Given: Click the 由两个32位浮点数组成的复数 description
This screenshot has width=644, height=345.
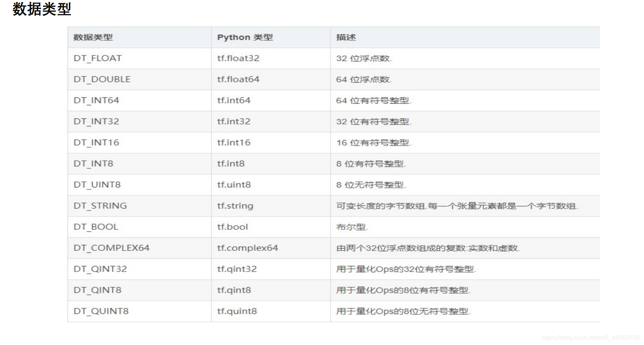Looking at the screenshot, I should click(428, 248).
